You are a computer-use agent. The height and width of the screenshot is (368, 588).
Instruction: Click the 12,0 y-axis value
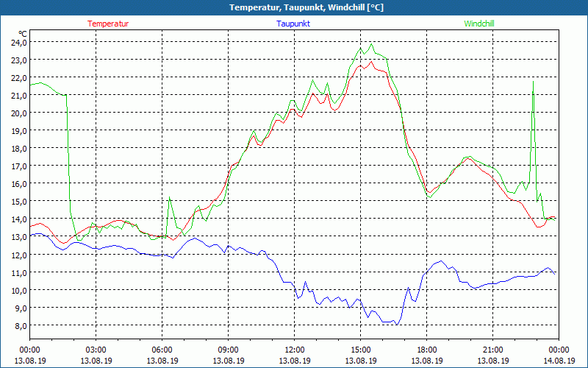pyautogui.click(x=19, y=255)
